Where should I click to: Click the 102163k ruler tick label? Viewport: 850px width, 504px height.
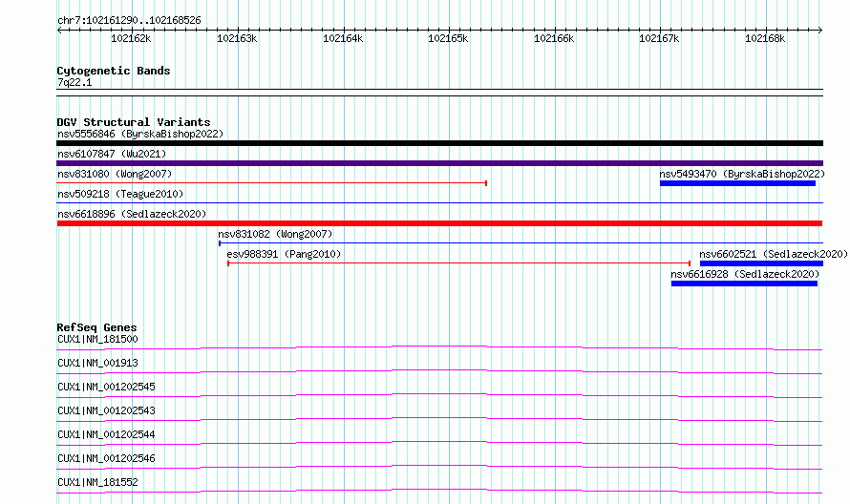[x=237, y=38]
